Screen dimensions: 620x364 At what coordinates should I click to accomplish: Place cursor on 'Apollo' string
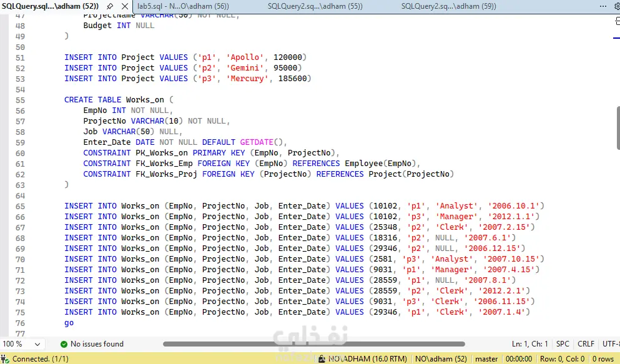[245, 57]
